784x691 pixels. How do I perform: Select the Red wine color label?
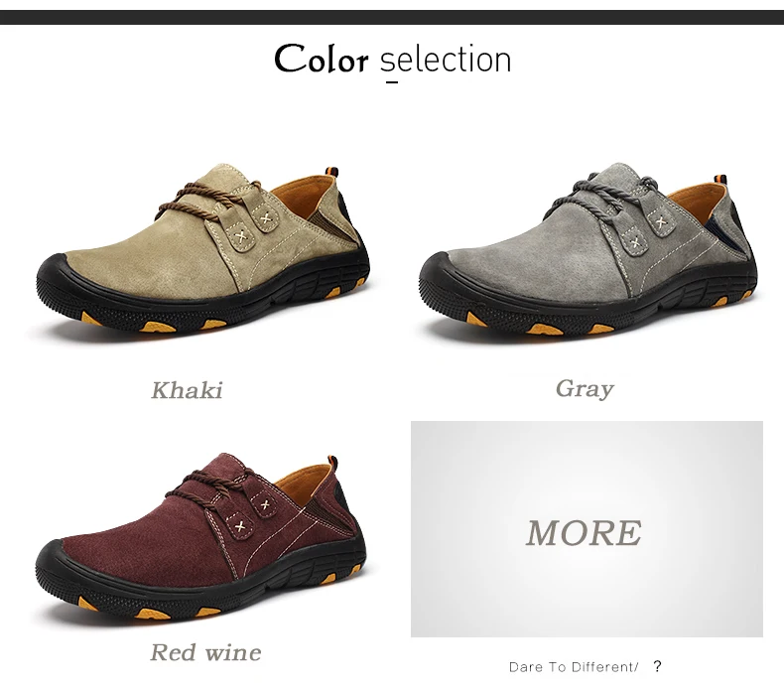(205, 652)
